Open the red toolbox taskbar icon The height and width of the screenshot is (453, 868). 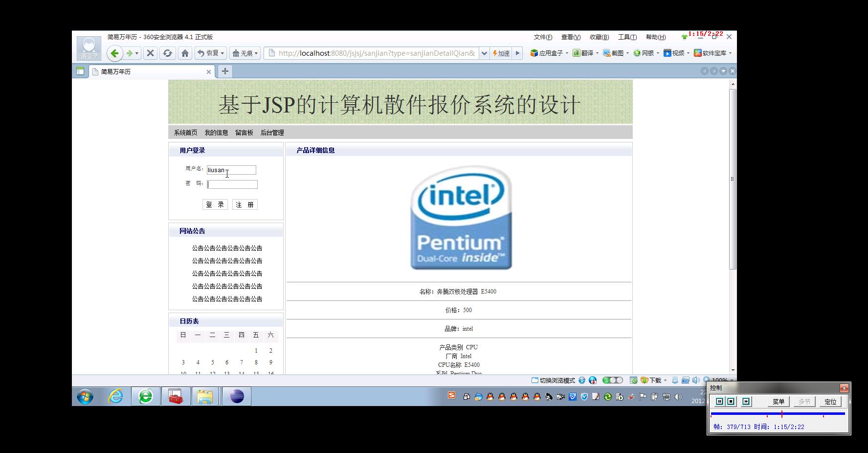[176, 396]
